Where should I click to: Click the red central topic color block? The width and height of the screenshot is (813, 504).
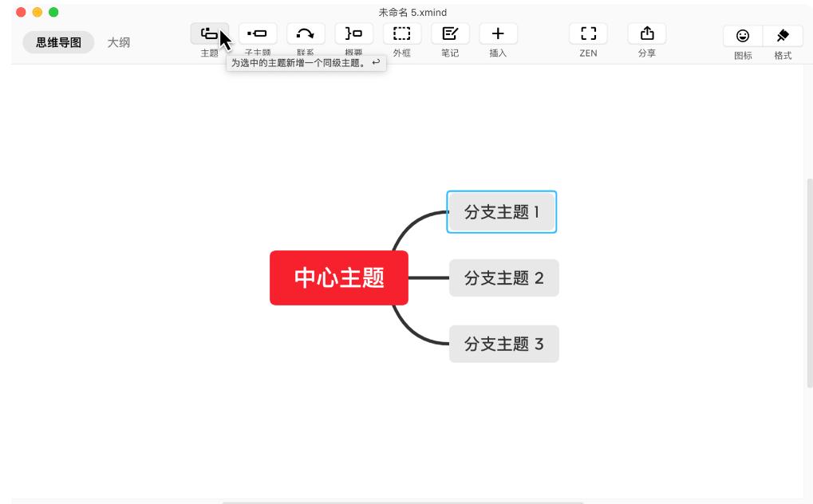[338, 278]
